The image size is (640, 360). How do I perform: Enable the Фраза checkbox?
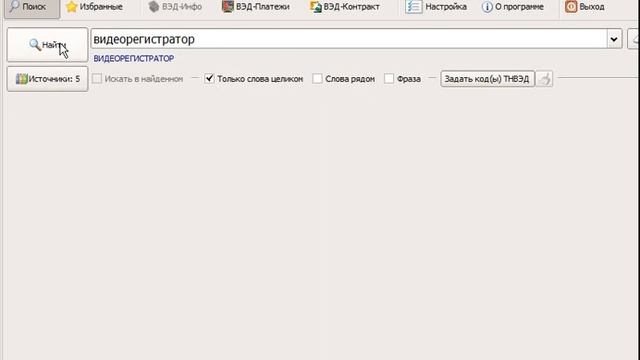pyautogui.click(x=389, y=78)
